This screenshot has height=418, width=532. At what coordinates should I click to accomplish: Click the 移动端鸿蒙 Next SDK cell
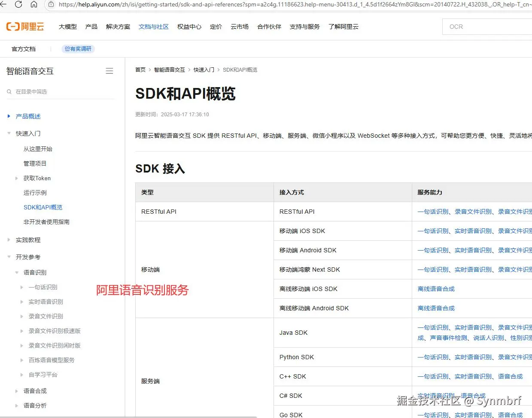pyautogui.click(x=343, y=270)
